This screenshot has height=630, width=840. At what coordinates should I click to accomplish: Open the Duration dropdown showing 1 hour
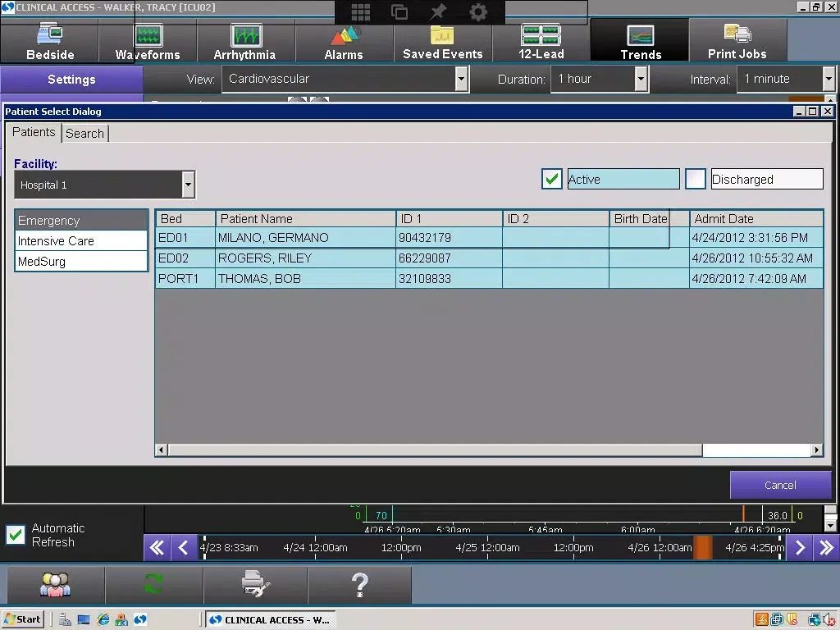click(600, 79)
